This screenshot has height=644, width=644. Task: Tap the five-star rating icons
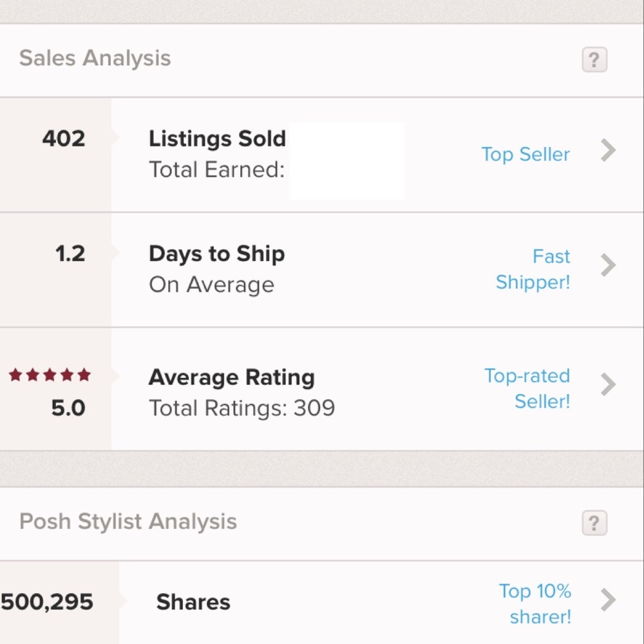(50, 375)
